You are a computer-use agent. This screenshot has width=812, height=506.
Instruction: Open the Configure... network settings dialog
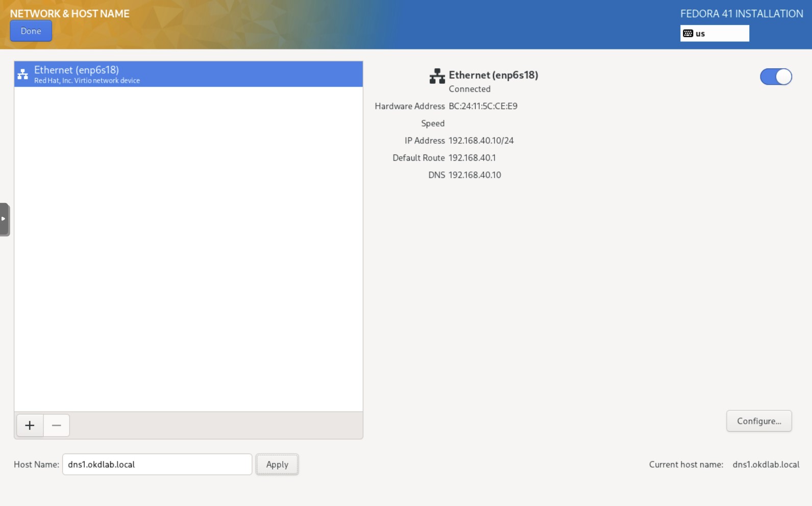pyautogui.click(x=758, y=421)
